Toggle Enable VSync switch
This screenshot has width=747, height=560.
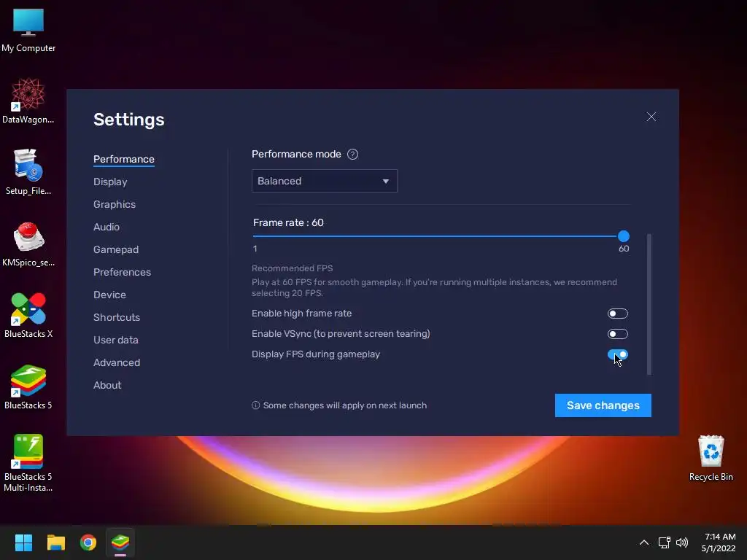617,334
